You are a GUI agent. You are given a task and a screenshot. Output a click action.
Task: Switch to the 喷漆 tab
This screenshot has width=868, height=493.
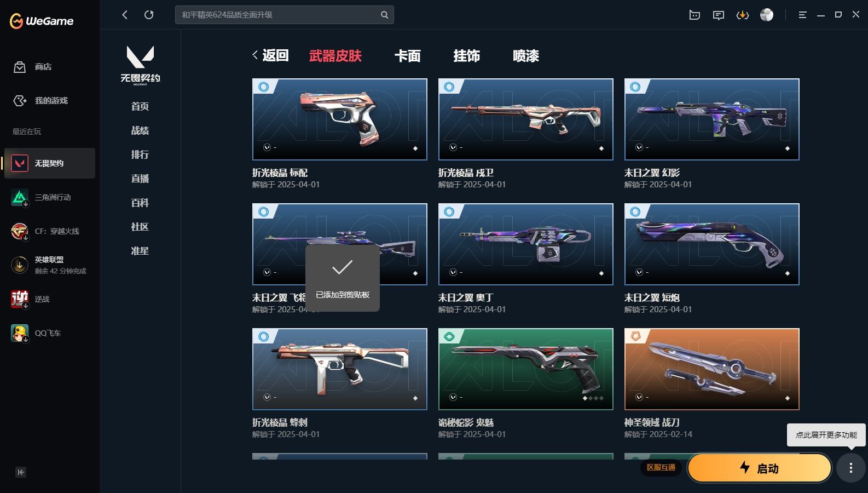point(526,56)
